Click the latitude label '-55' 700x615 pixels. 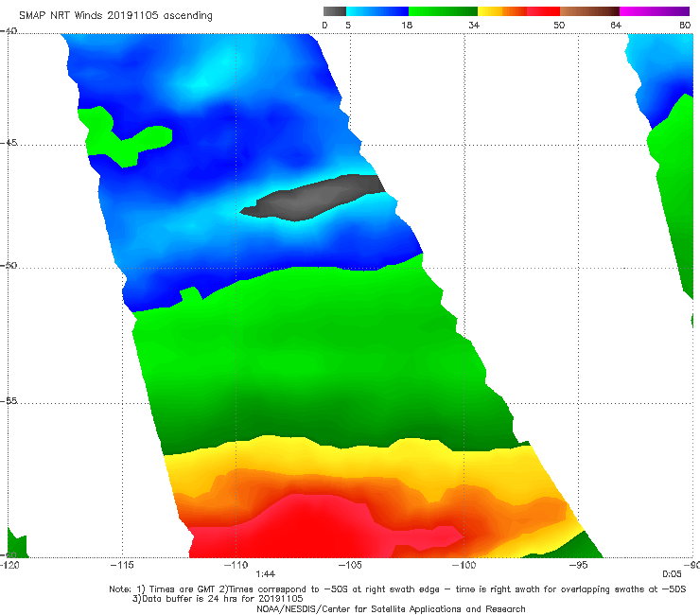(x=9, y=400)
